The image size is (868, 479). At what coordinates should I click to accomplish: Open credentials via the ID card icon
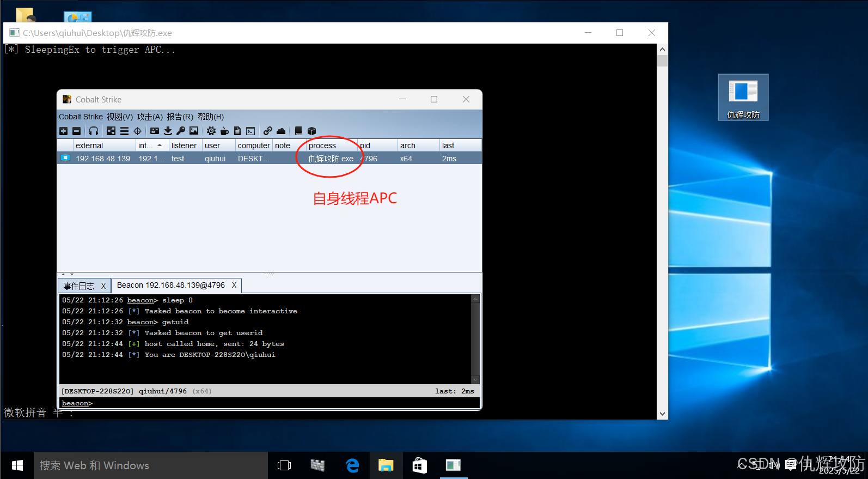pos(155,131)
